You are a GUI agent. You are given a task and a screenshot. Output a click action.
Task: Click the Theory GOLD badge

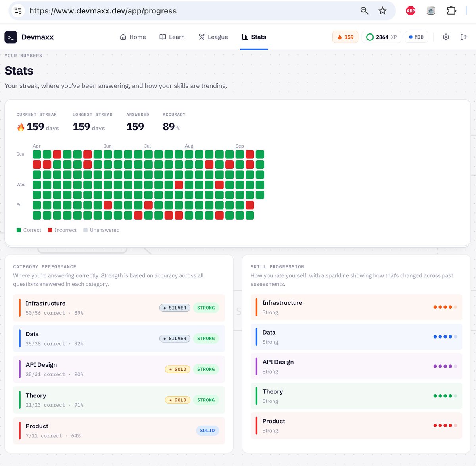178,400
